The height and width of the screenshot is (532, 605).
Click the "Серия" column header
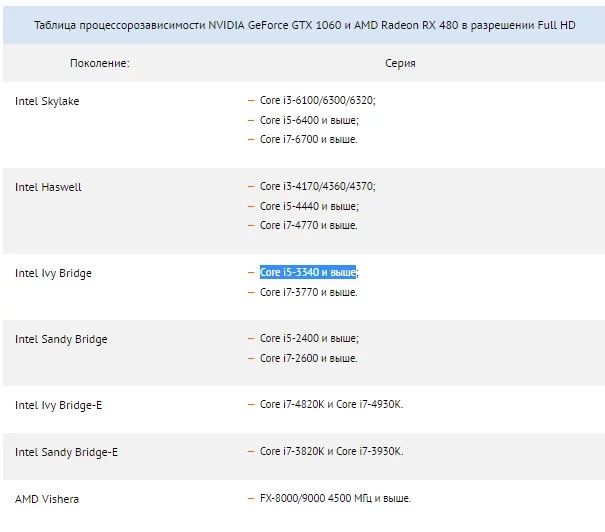pyautogui.click(x=400, y=63)
